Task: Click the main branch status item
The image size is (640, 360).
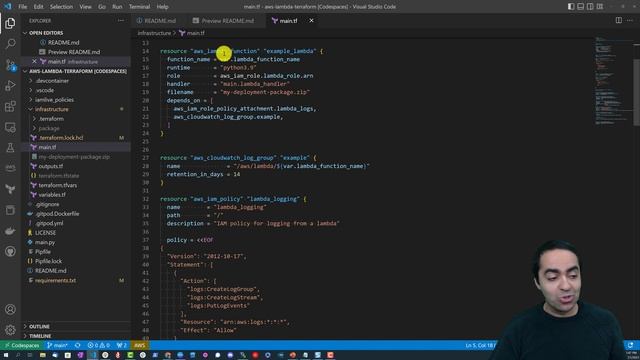Action: (57, 345)
